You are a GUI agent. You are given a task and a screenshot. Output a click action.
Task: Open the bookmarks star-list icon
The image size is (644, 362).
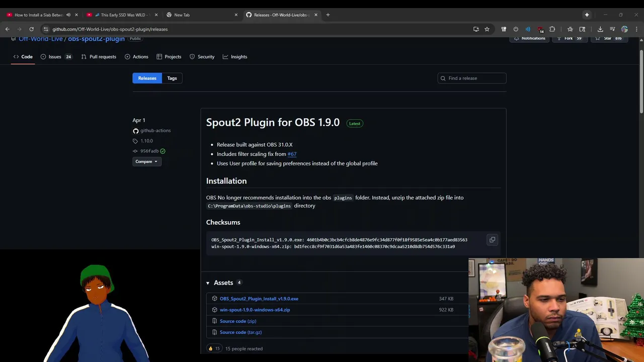570,29
